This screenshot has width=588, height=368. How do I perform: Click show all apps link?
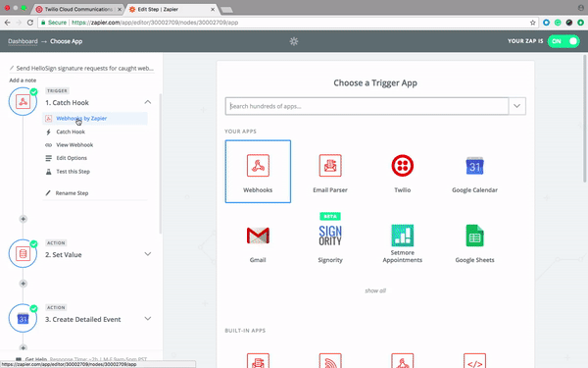375,290
